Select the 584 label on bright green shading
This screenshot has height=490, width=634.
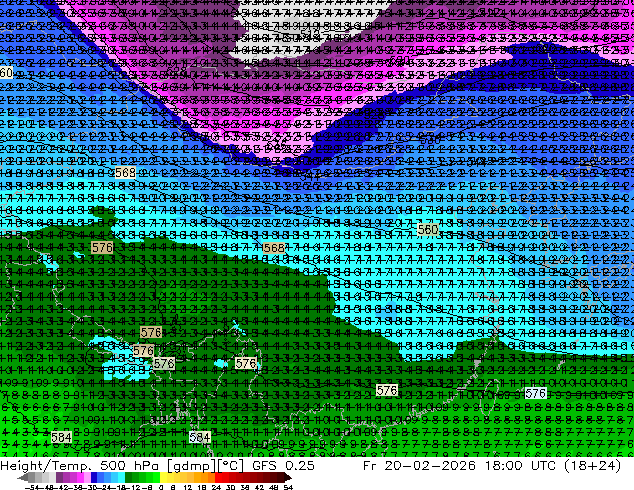pyautogui.click(x=61, y=437)
